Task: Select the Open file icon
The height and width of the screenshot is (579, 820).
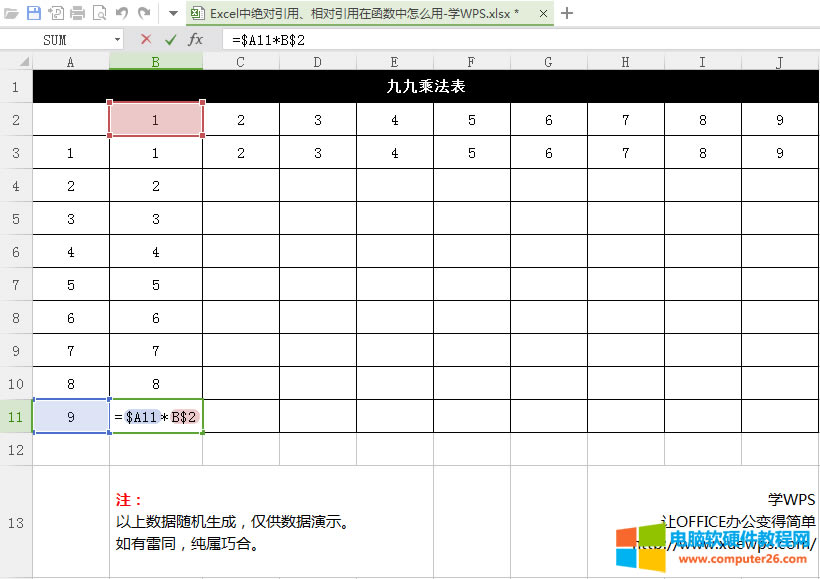Action: [11, 13]
